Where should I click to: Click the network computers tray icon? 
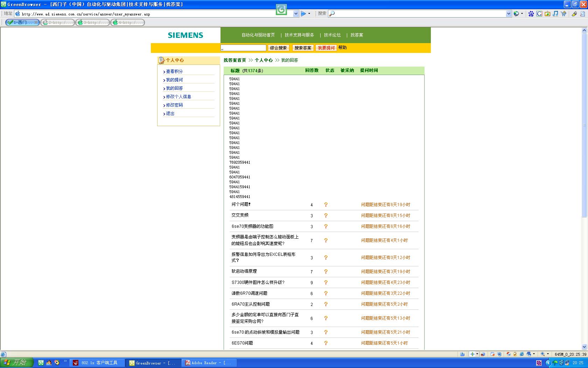point(567,363)
